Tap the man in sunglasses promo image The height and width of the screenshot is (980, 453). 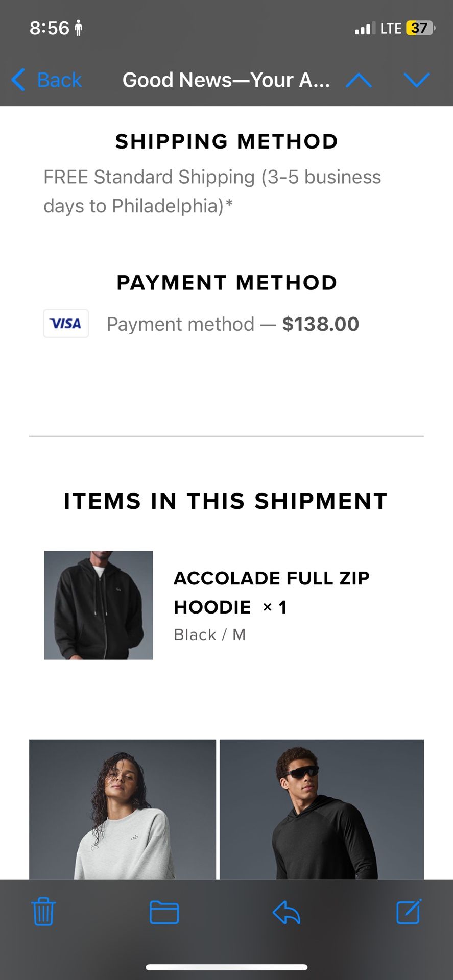pos(322,810)
